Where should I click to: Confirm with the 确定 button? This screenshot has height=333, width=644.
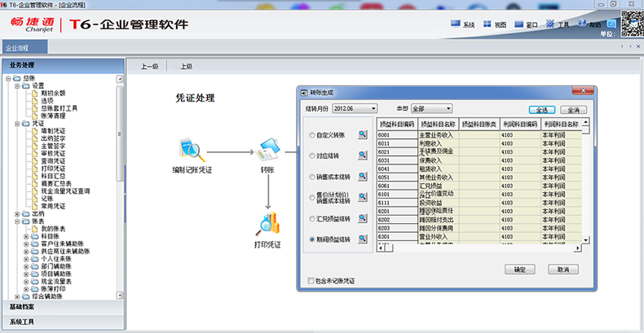pyautogui.click(x=519, y=269)
